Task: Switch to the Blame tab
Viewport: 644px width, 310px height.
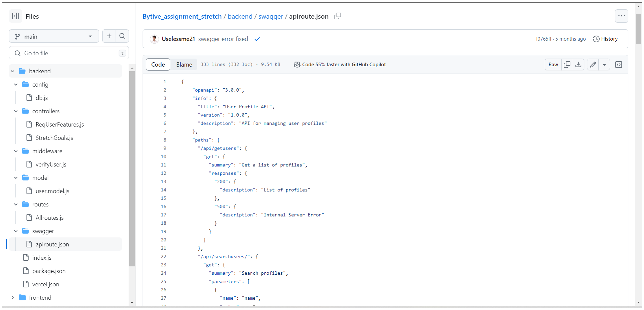Action: tap(184, 65)
